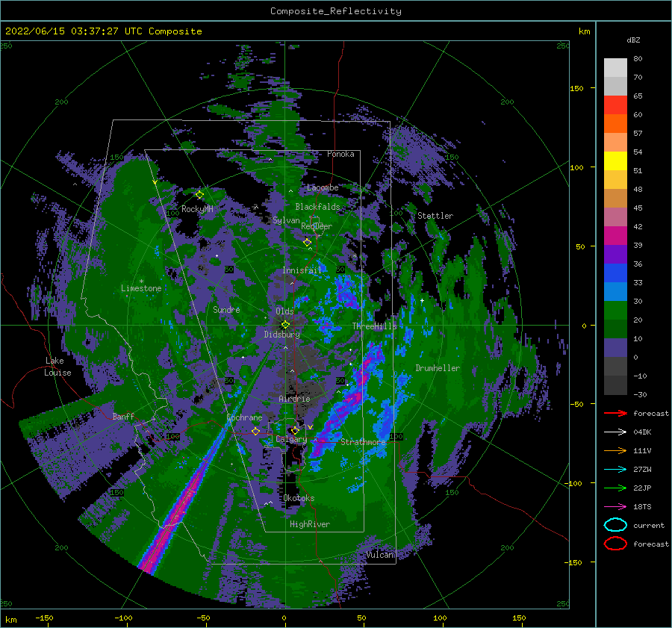Click the Limestone label
This screenshot has width=672, height=628.
[x=141, y=288]
